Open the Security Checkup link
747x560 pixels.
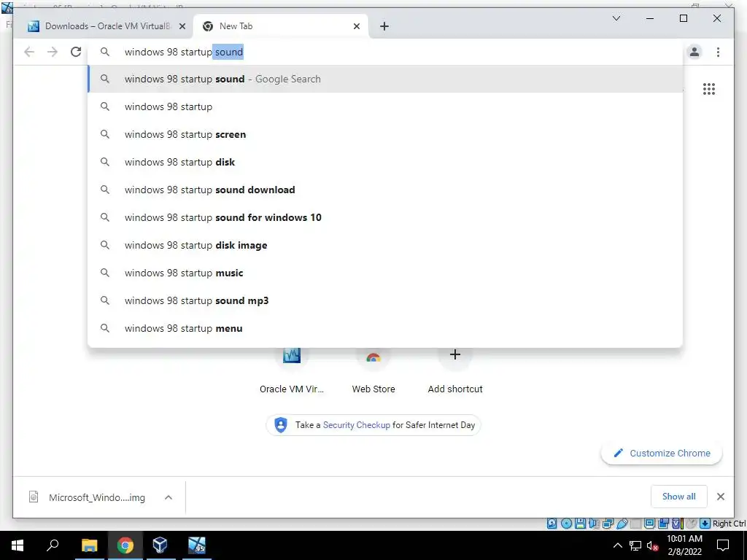(x=356, y=425)
